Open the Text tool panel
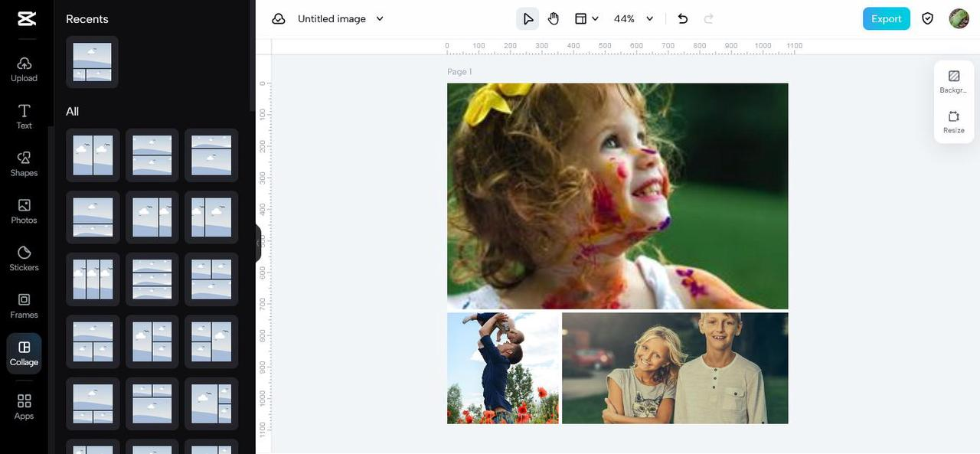980x454 pixels. point(24,116)
